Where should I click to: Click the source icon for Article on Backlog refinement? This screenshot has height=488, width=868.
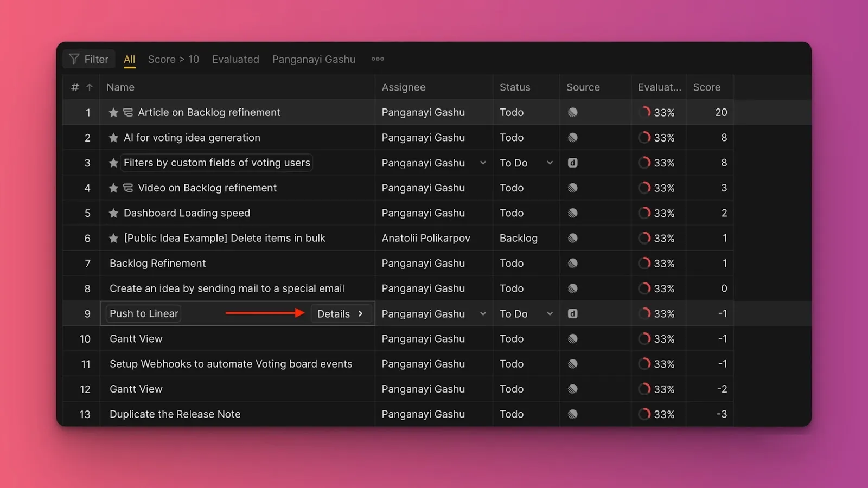572,113
